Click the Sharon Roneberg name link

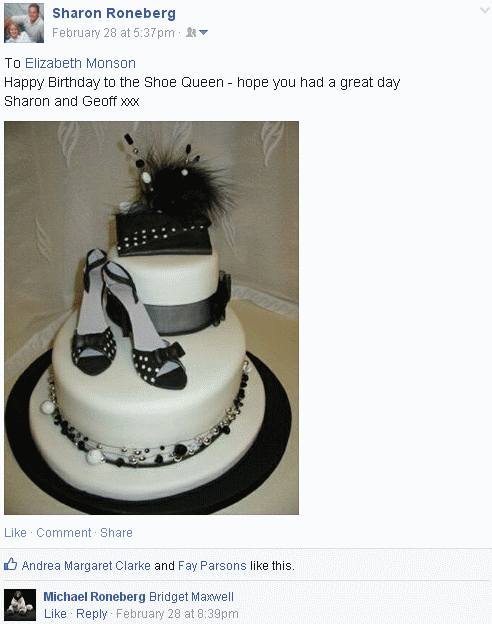(114, 13)
